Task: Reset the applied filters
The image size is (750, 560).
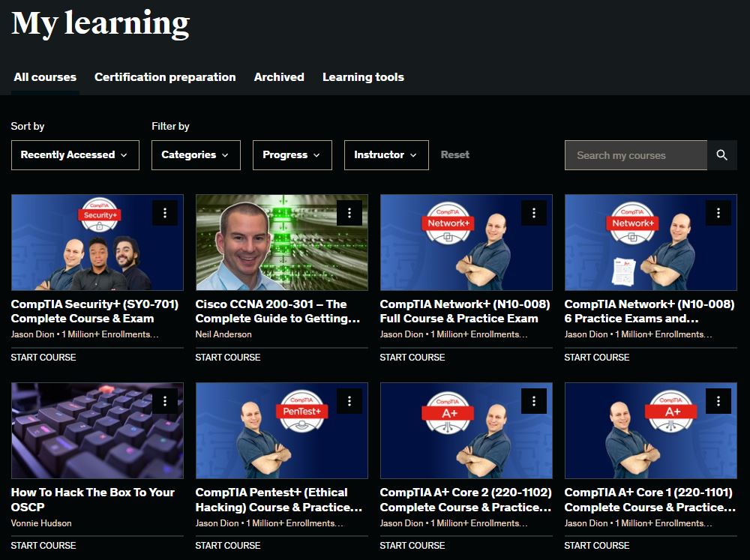Action: click(455, 155)
